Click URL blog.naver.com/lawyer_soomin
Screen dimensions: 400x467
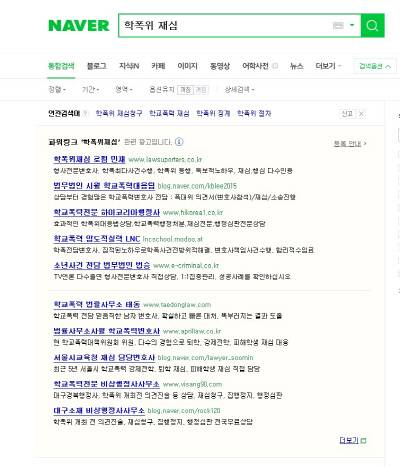(x=205, y=358)
